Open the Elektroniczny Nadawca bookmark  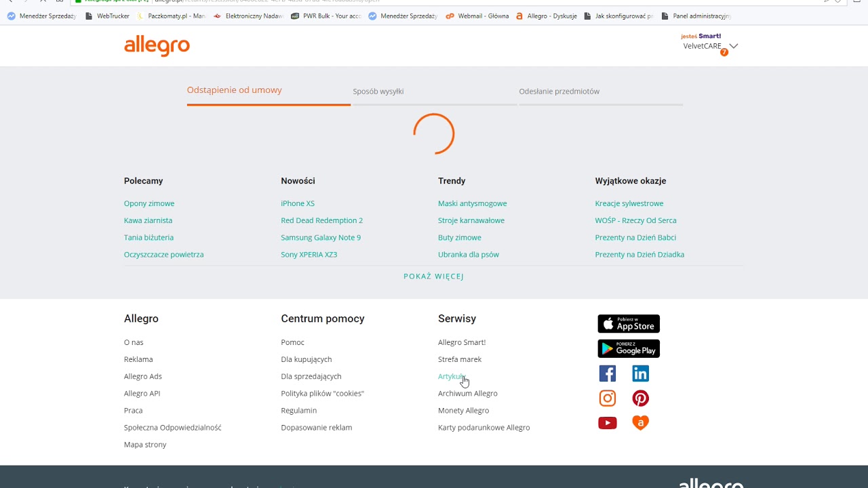[249, 16]
